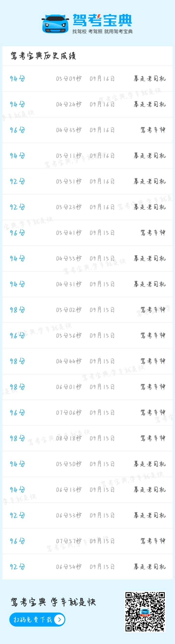Screen dimensions: 175x644
Task: Click the arrow icon in 扫码免费下载 button
Action: 59,619
